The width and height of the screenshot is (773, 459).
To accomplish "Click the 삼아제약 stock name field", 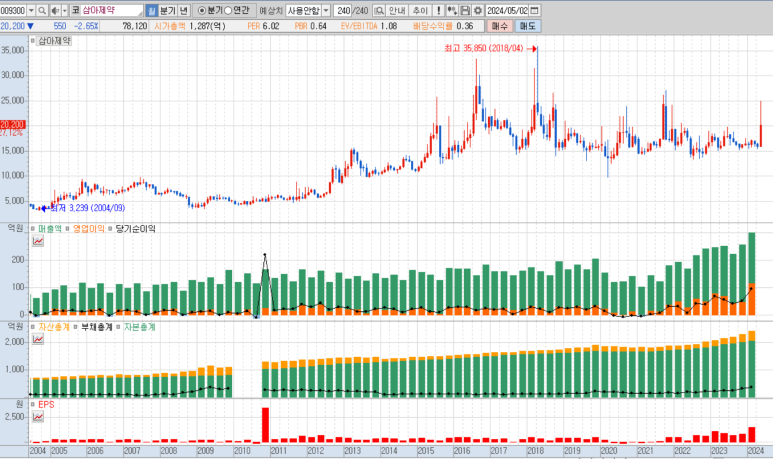I will [x=112, y=10].
